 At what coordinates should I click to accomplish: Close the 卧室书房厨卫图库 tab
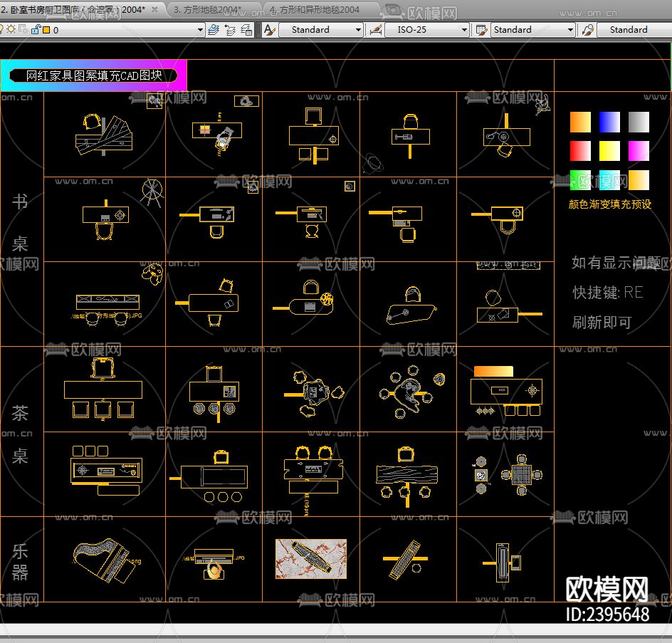click(155, 9)
